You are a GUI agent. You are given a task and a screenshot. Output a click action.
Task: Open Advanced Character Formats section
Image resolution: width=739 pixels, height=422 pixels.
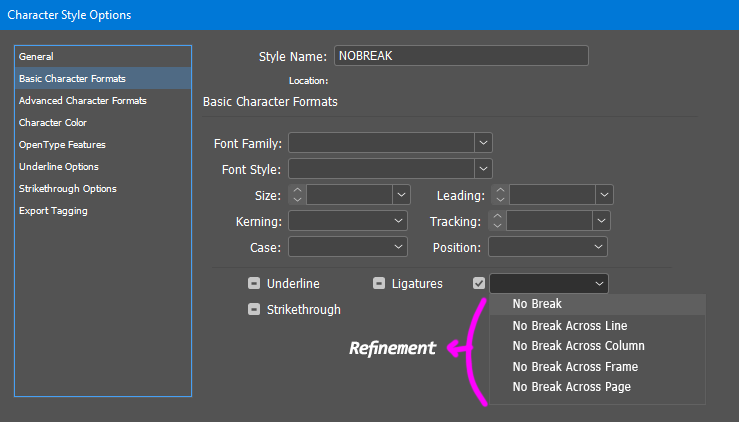click(83, 101)
